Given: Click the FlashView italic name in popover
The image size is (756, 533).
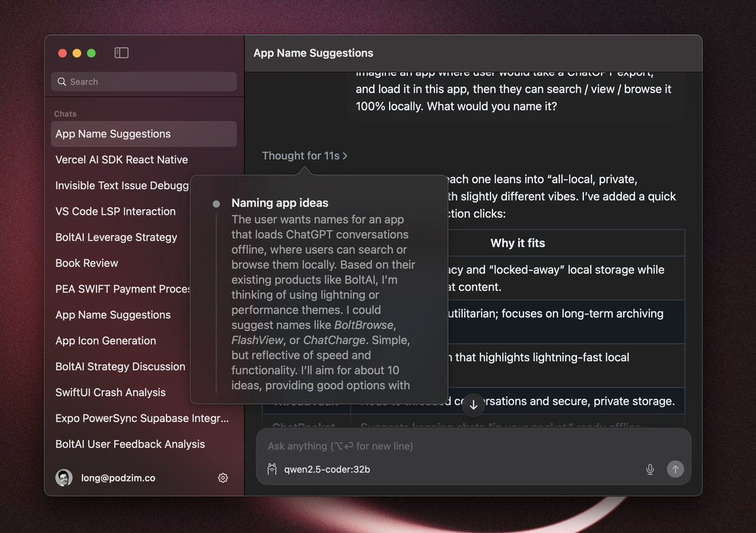Looking at the screenshot, I should [x=257, y=340].
